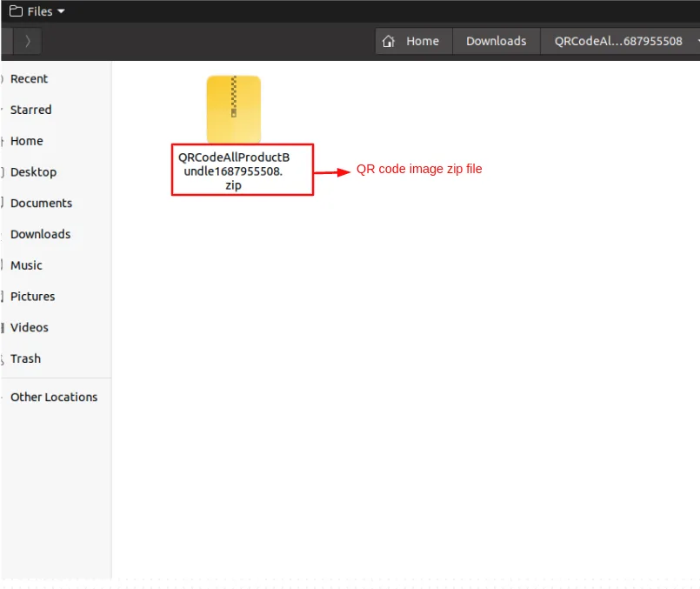Open Desktop in the sidebar
Viewport: 700px width, 589px height.
[34, 172]
